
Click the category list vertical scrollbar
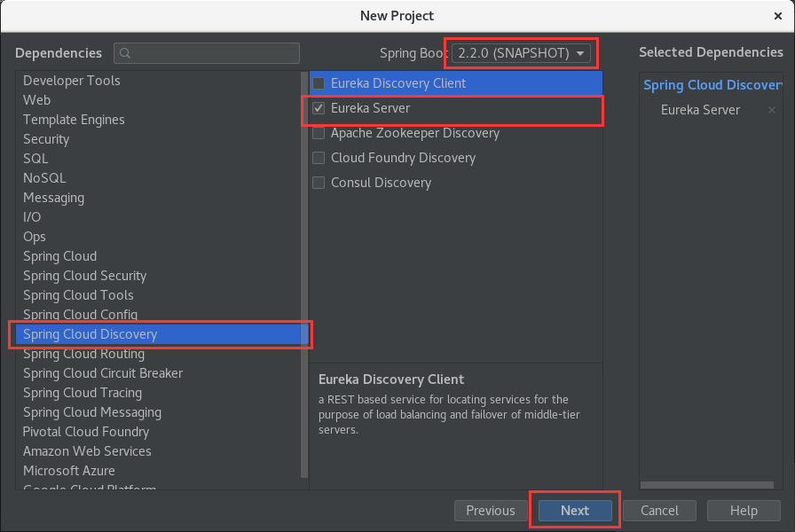[x=304, y=266]
